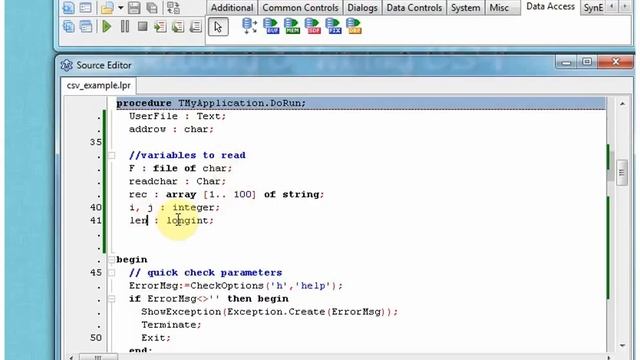Click the Save All icon

(152, 7)
